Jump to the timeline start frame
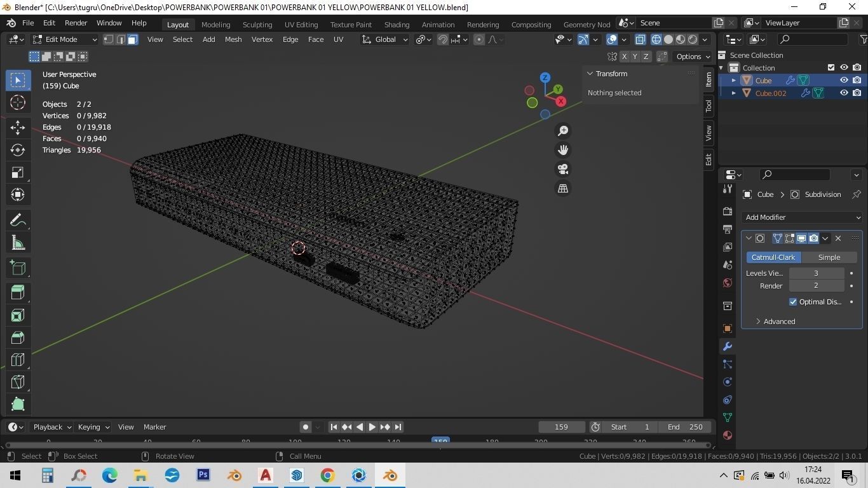The image size is (868, 488). tap(334, 427)
